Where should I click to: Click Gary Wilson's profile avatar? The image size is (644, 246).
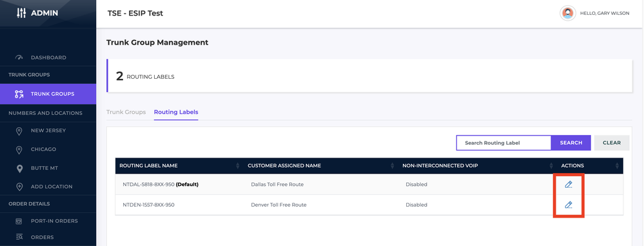pos(567,13)
